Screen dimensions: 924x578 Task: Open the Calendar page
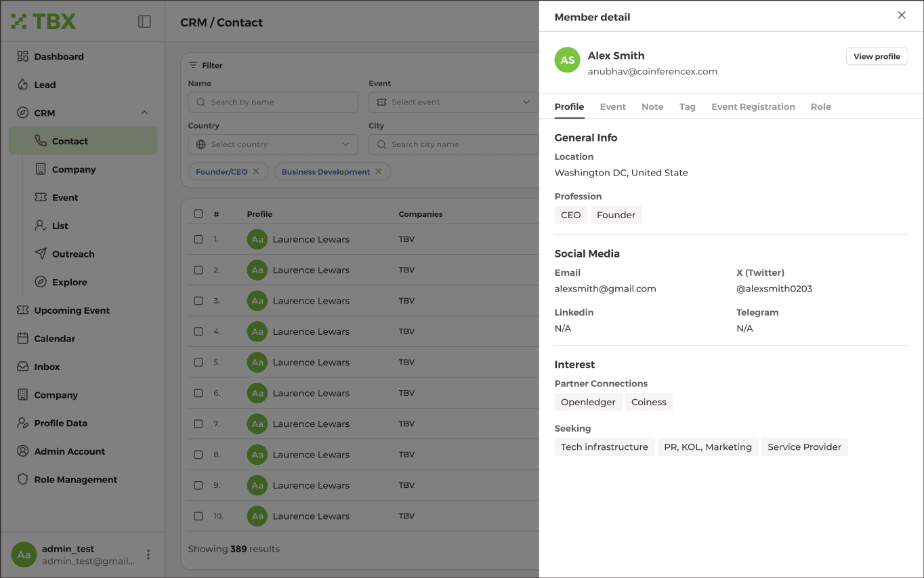[55, 338]
